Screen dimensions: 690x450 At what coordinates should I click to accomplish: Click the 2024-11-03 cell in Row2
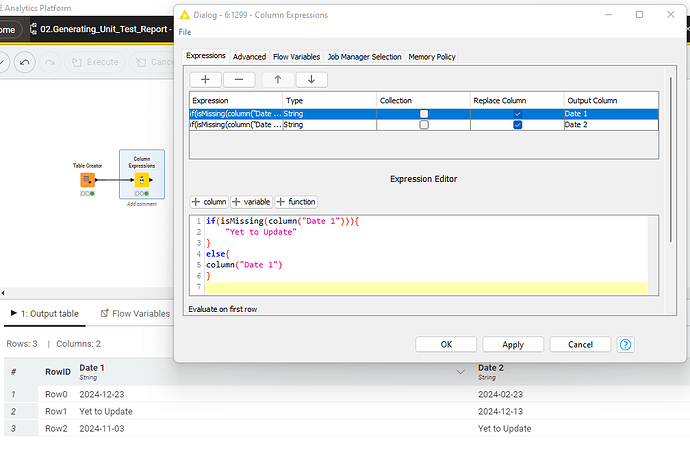102,429
